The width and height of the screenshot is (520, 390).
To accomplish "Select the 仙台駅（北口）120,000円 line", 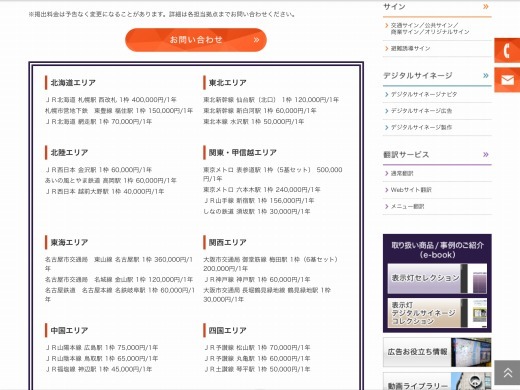I will tap(271, 100).
